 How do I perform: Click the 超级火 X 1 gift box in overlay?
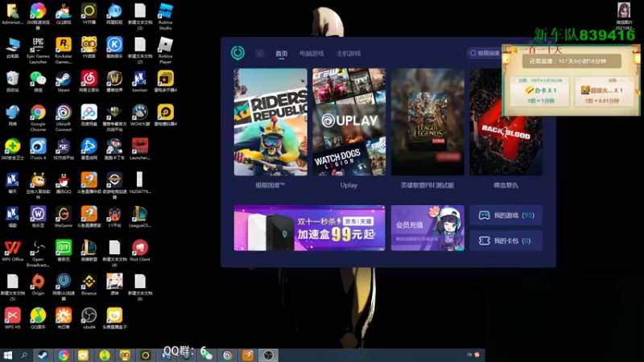(x=604, y=92)
